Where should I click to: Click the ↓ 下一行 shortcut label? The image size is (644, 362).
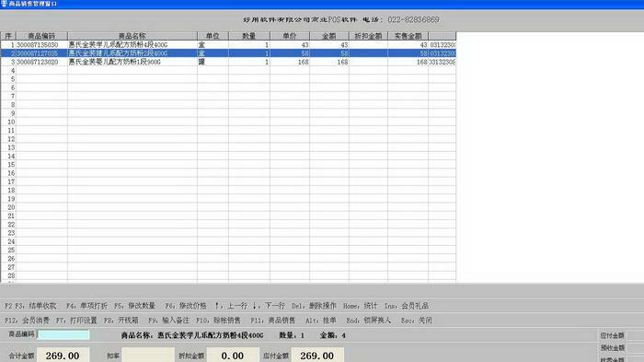269,306
